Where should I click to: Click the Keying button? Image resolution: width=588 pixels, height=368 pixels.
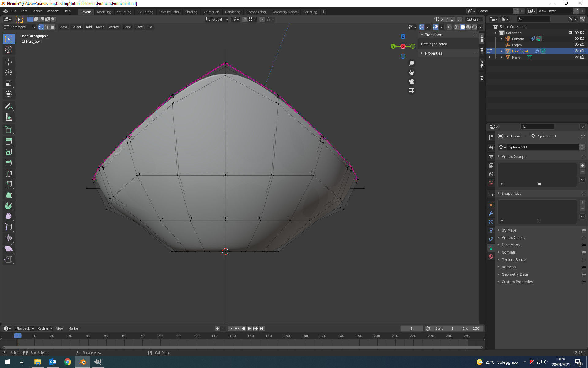(44, 328)
